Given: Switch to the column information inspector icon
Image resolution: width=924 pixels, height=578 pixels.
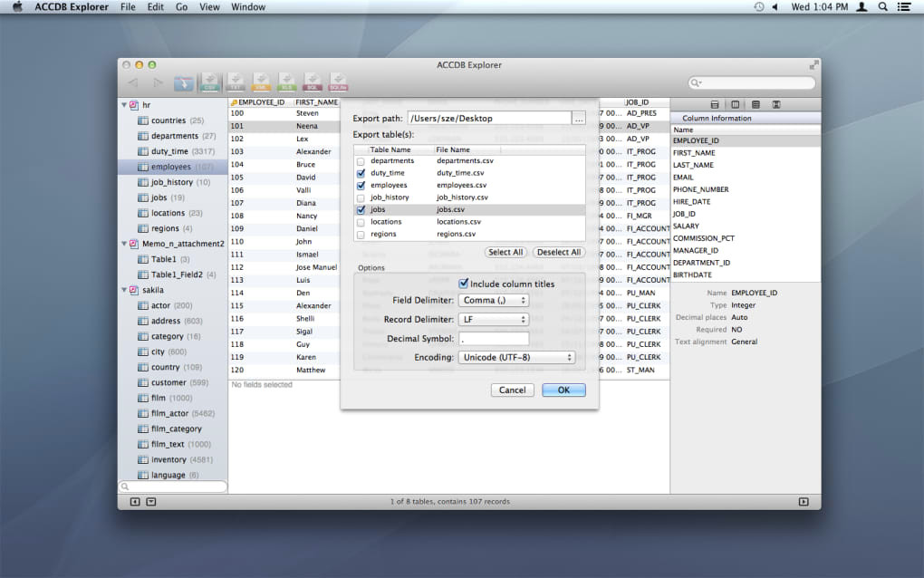Looking at the screenshot, I should (x=736, y=104).
